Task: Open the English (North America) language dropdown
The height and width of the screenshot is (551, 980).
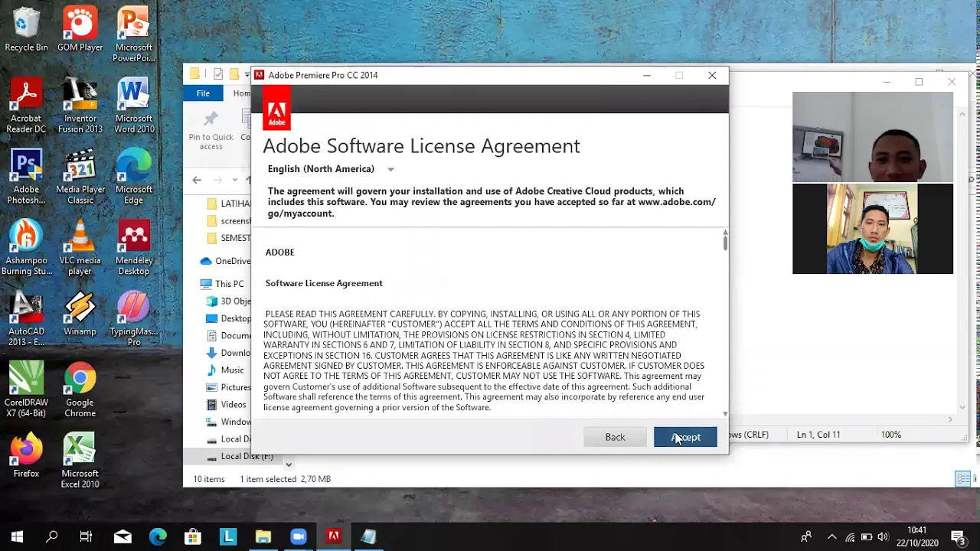Action: pyautogui.click(x=331, y=169)
